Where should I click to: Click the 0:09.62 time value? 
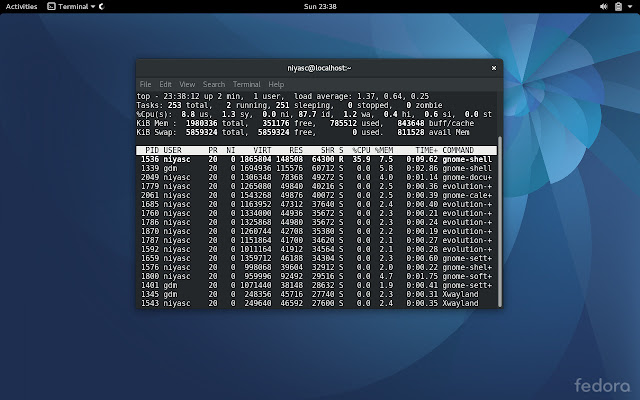click(x=422, y=159)
